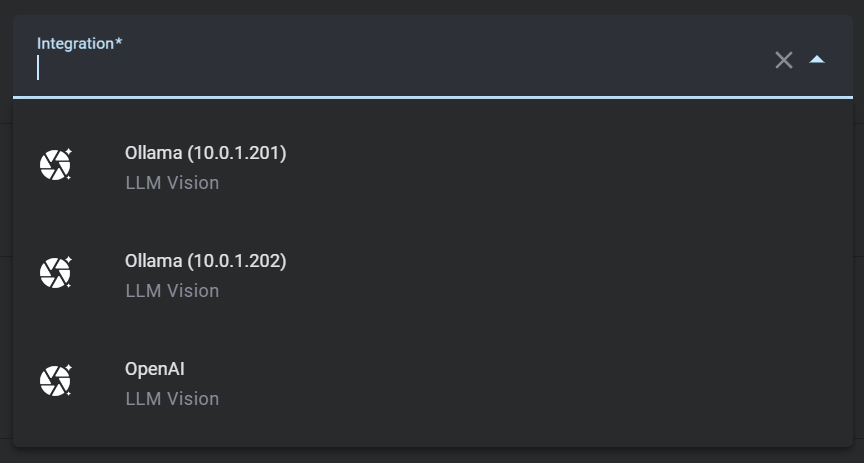Click the word Ollama in the first option
The image size is (864, 463).
pyautogui.click(x=153, y=153)
